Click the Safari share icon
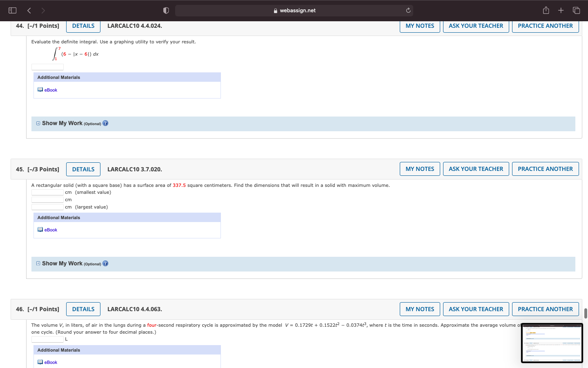The width and height of the screenshot is (588, 368). pos(546,10)
